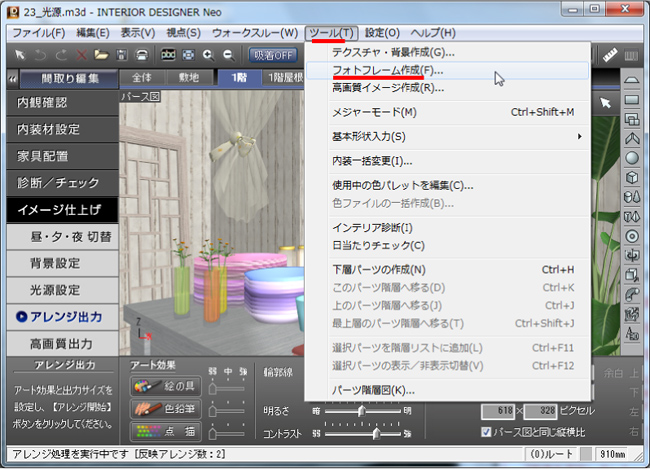650x469 pixels.
Task: Click the open folder icon in toolbar
Action: point(99,55)
